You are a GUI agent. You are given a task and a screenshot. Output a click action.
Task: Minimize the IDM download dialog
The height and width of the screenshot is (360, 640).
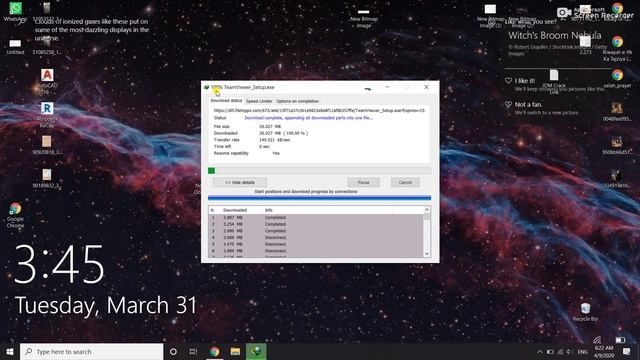pyautogui.click(x=387, y=87)
